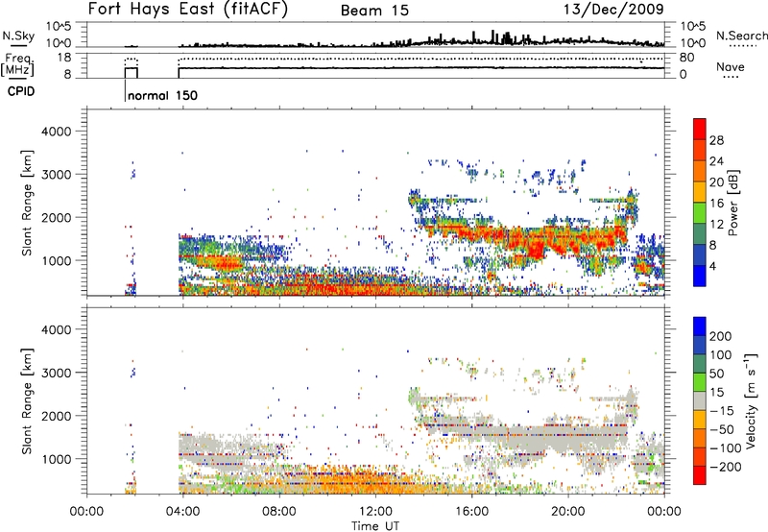This screenshot has width=768, height=532.
Task: Click the '12:00' time tick label
Action: pyautogui.click(x=375, y=512)
